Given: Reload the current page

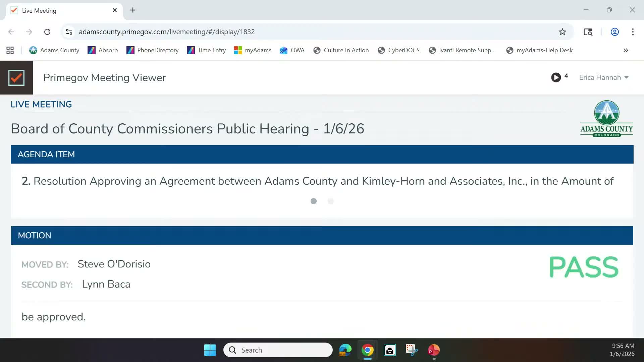Looking at the screenshot, I should (x=47, y=32).
